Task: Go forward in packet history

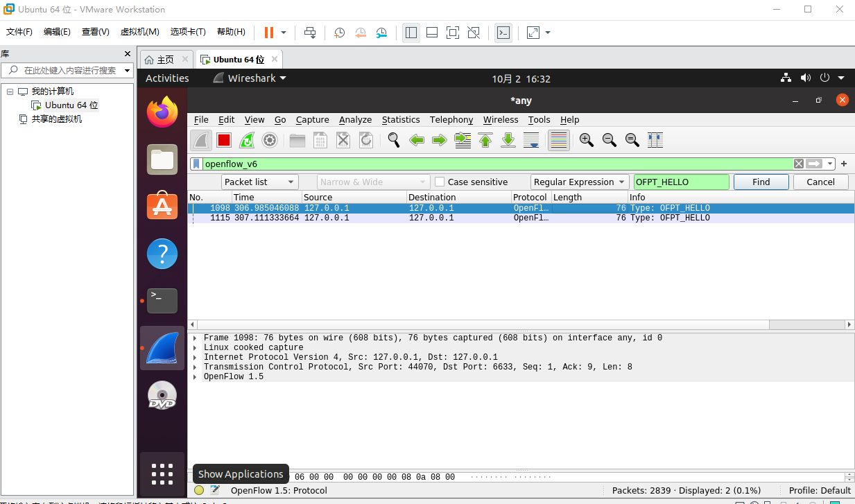Action: click(440, 140)
